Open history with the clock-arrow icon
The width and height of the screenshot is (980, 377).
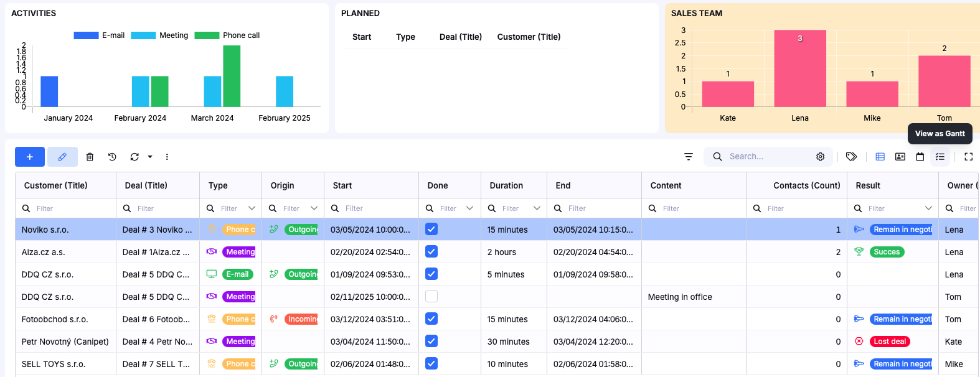tap(112, 157)
